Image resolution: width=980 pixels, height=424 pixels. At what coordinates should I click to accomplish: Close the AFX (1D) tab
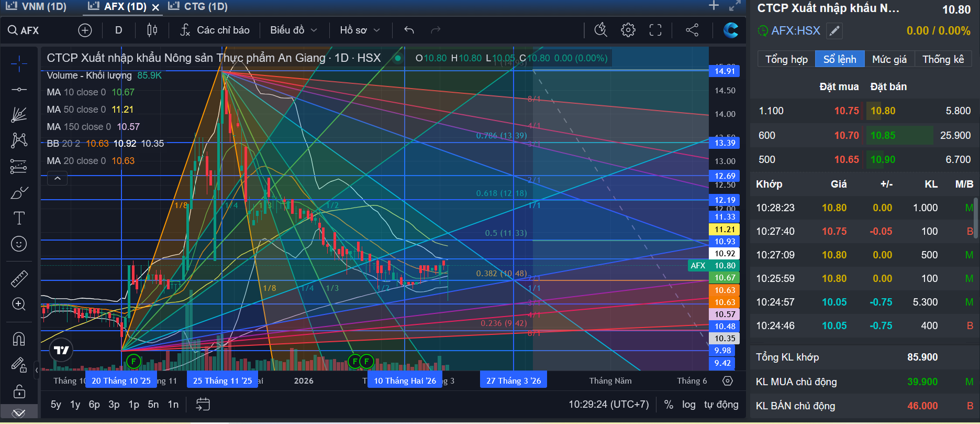[x=155, y=7]
